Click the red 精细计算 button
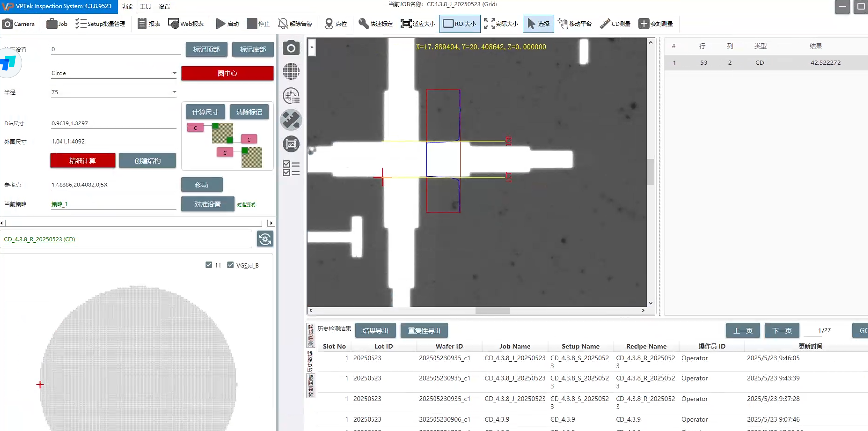This screenshot has height=431, width=868. point(82,161)
